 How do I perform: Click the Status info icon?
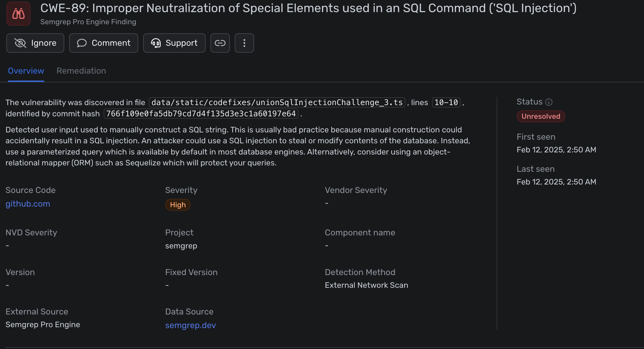[549, 102]
